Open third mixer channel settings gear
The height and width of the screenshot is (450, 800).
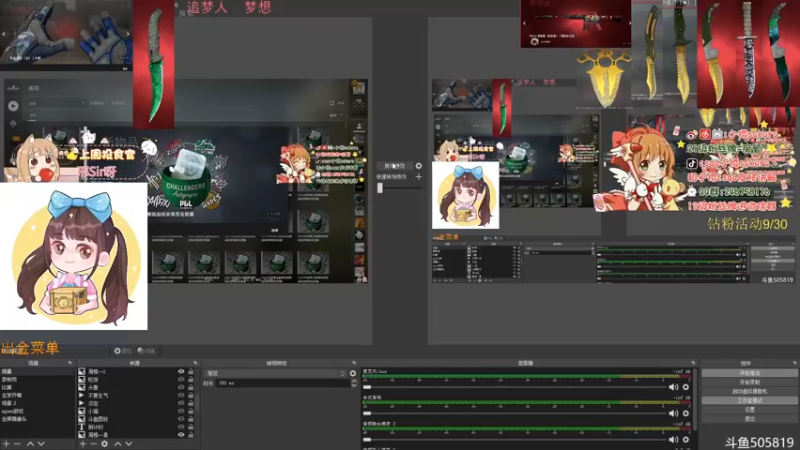coord(686,439)
